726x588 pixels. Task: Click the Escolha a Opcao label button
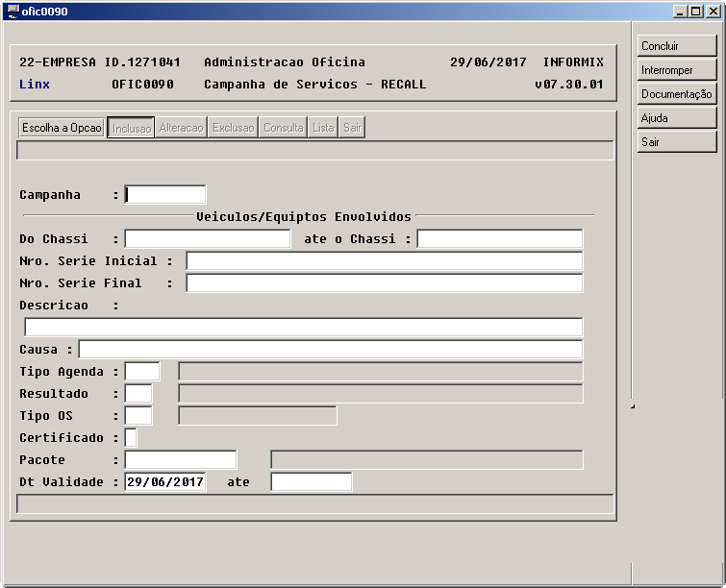62,128
